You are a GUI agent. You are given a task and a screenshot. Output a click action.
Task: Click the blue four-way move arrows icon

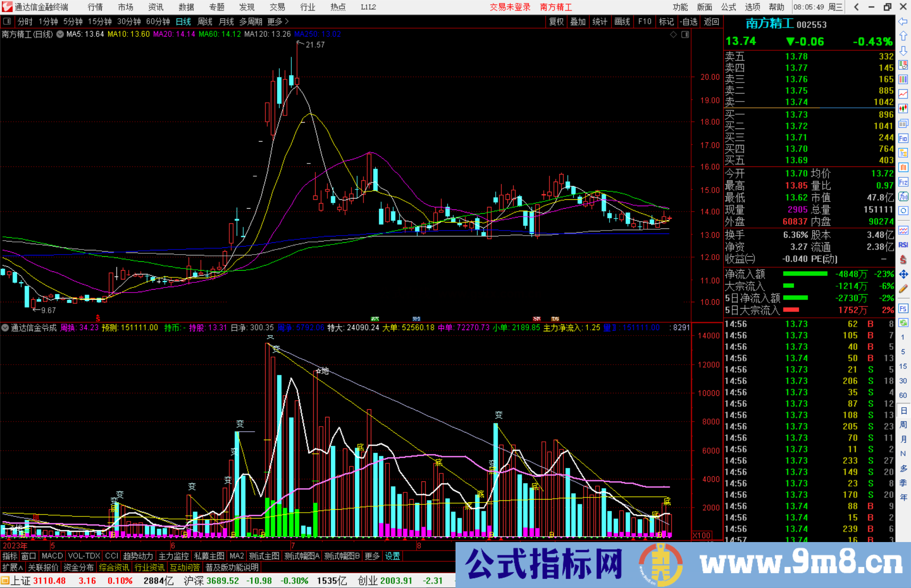pyautogui.click(x=903, y=274)
